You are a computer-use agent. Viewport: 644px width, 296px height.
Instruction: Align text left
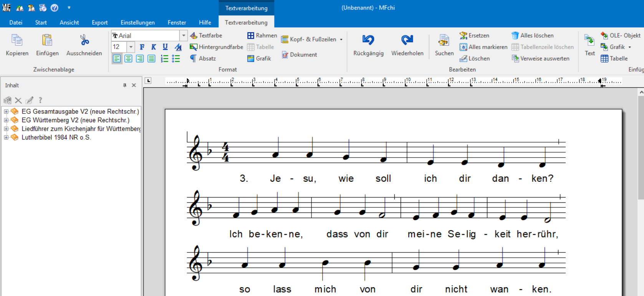(117, 59)
